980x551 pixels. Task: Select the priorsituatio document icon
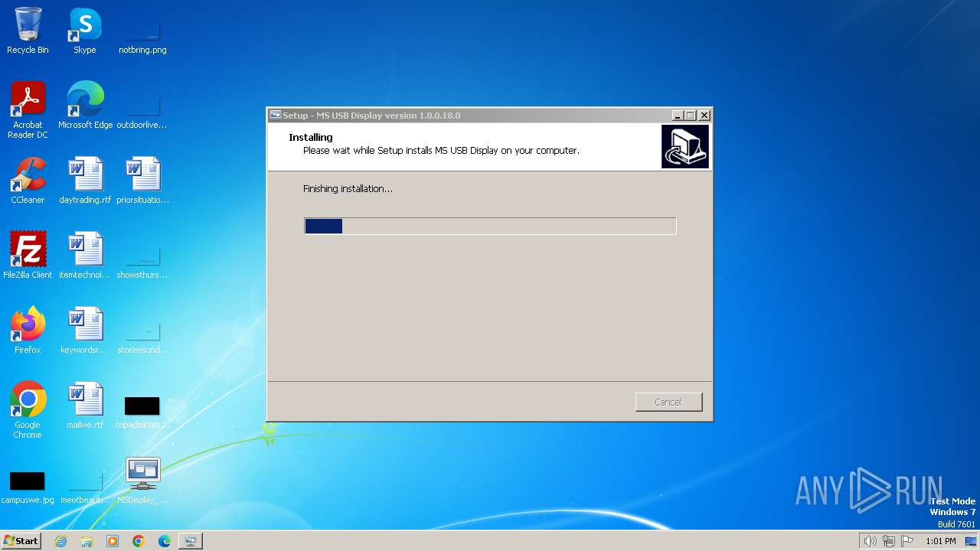point(142,181)
